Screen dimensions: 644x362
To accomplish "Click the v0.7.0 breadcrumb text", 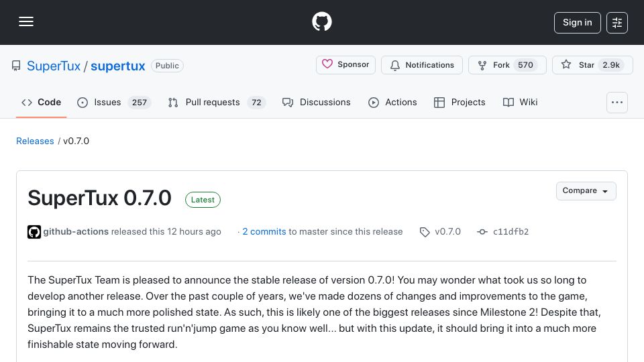I will pyautogui.click(x=76, y=141).
